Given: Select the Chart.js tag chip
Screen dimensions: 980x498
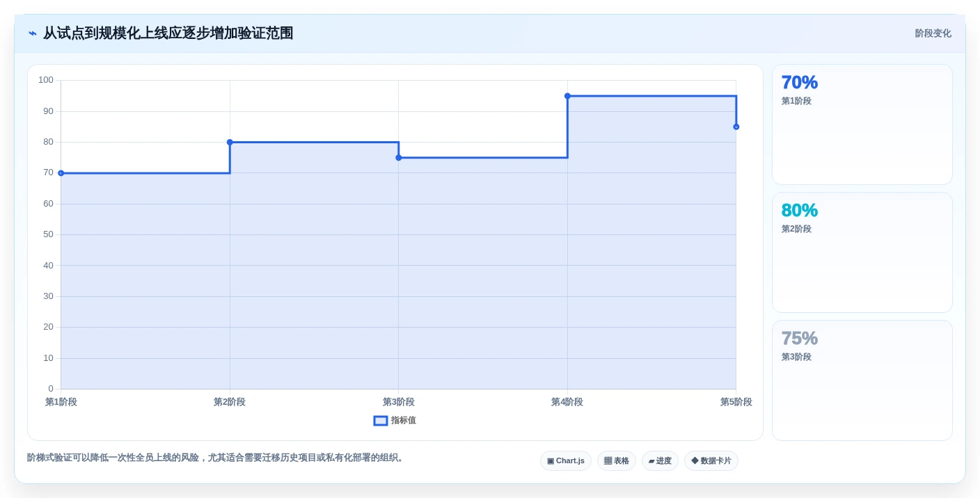Looking at the screenshot, I should click(x=566, y=461).
